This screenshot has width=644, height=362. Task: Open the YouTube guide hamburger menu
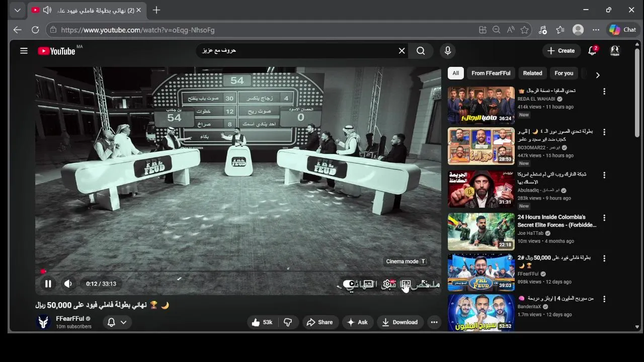pyautogui.click(x=24, y=51)
